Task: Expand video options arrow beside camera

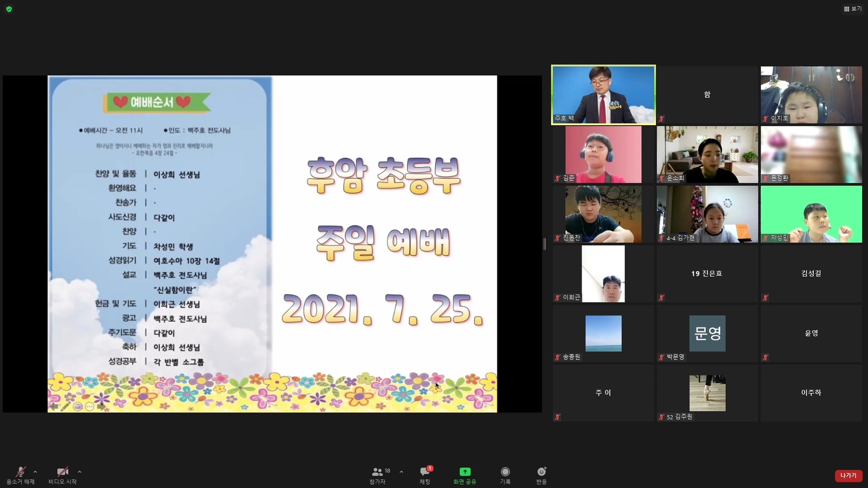Action: pyautogui.click(x=79, y=472)
